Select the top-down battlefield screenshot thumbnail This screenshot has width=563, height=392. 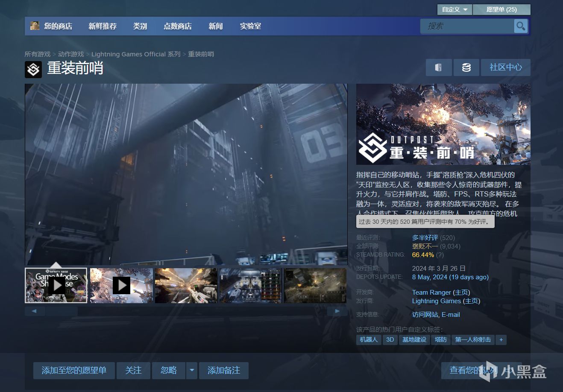(x=315, y=285)
